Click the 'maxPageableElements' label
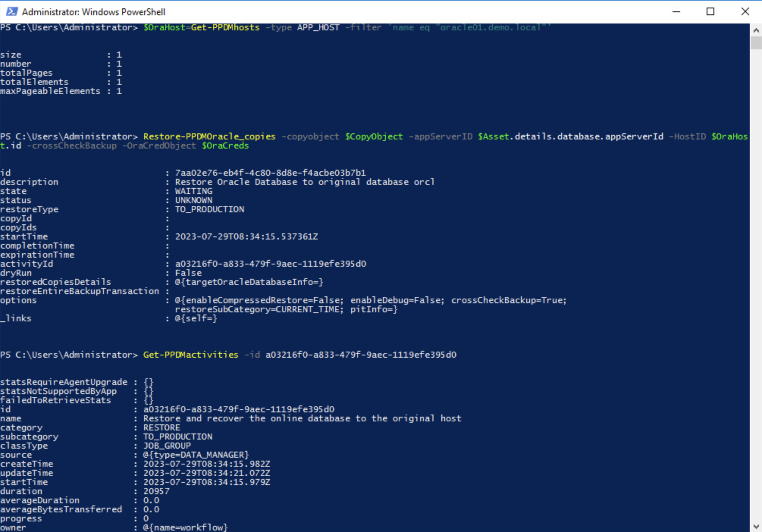Image resolution: width=762 pixels, height=532 pixels. pos(50,91)
